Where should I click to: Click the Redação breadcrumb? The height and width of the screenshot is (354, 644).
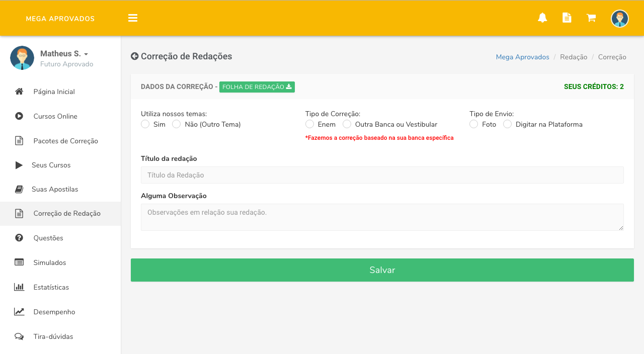click(x=574, y=57)
